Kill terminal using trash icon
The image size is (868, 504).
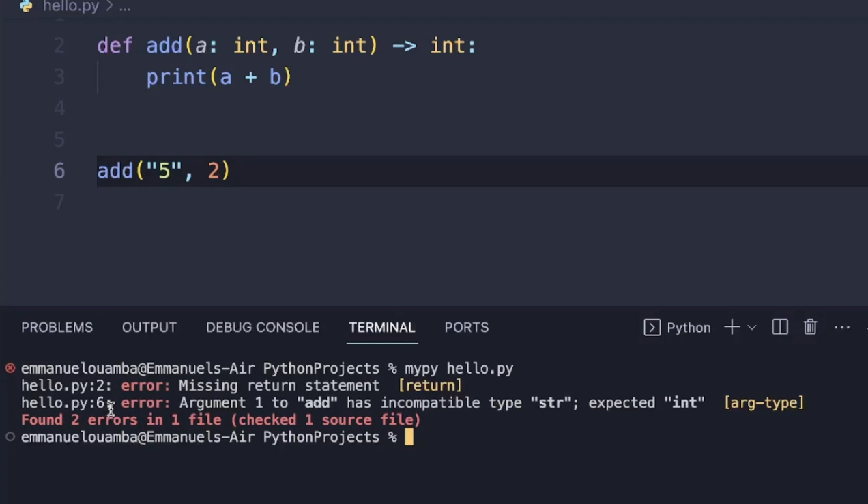pos(810,328)
